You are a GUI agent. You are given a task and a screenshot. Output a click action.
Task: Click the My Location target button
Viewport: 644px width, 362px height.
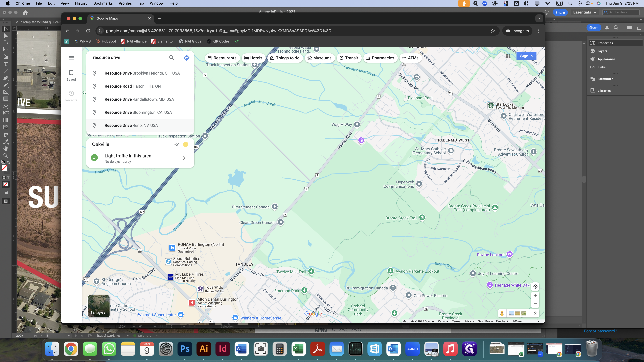click(x=535, y=287)
